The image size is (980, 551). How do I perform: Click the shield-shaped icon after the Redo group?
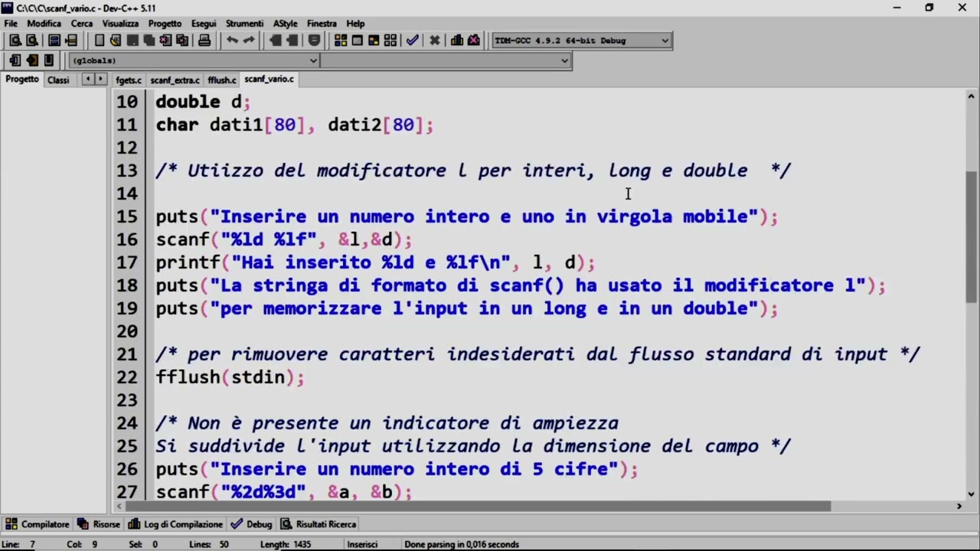pos(314,41)
